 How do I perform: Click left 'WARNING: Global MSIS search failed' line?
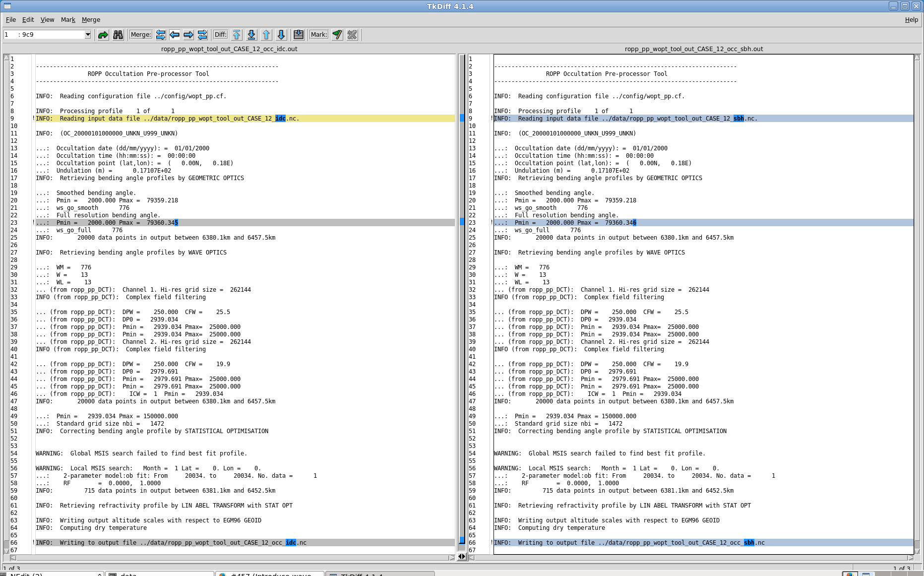click(x=141, y=453)
